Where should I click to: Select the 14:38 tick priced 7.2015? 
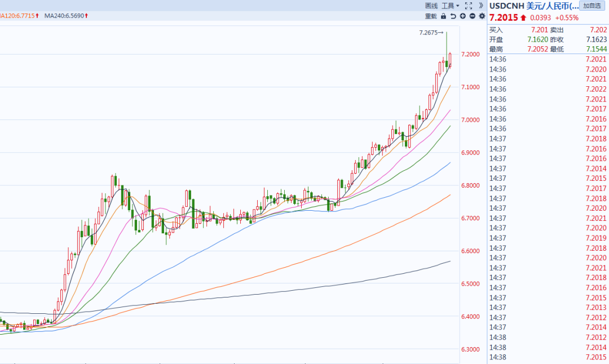[548, 357]
